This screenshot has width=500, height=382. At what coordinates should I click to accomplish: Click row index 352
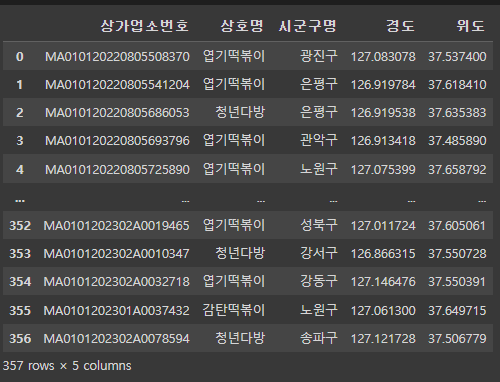[x=20, y=226]
